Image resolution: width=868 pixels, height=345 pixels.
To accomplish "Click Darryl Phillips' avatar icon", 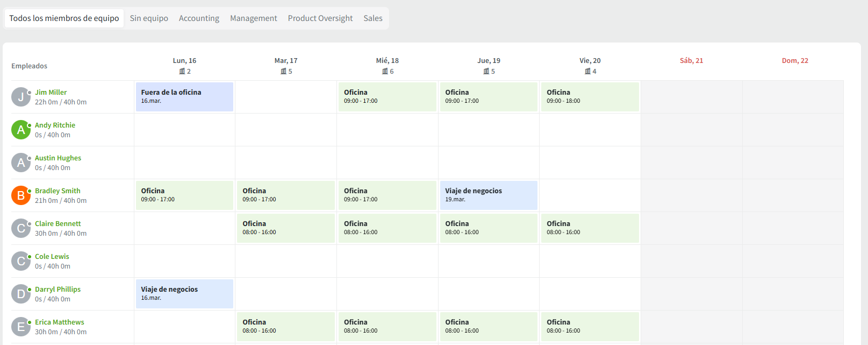I will point(21,294).
